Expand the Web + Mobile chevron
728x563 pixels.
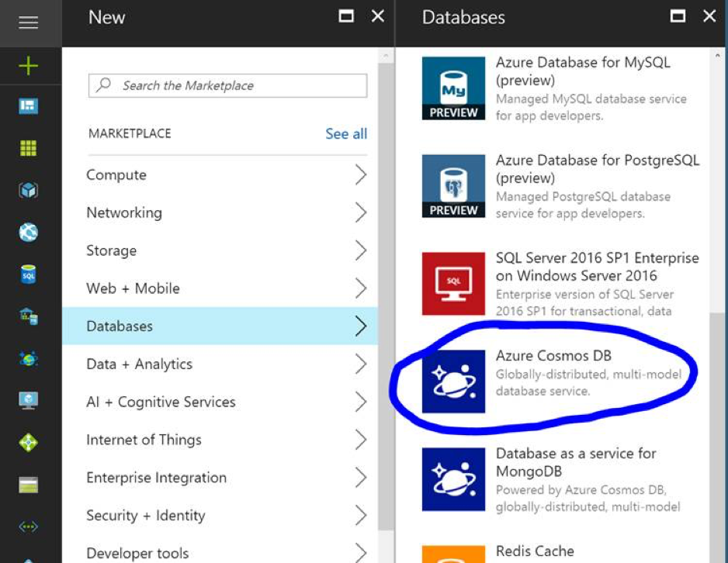(x=361, y=288)
